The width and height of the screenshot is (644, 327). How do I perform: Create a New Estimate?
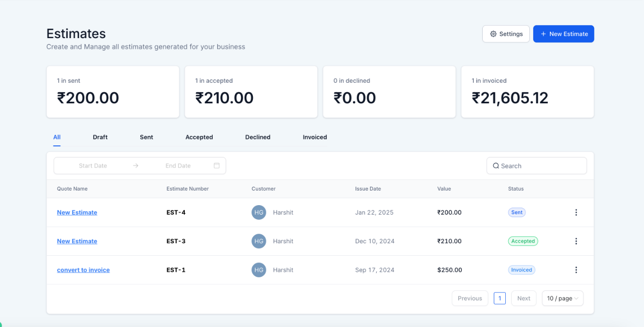(563, 34)
